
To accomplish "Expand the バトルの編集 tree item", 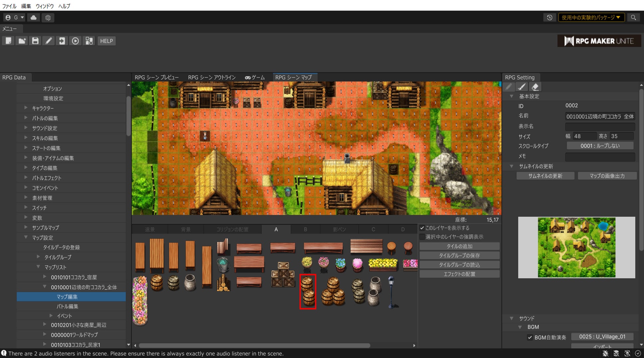I will [x=26, y=118].
